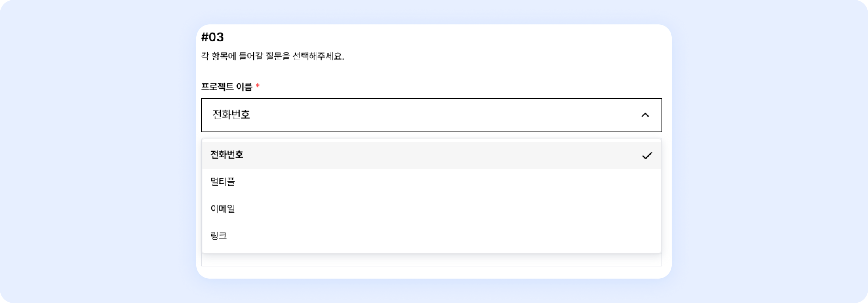The height and width of the screenshot is (303, 868).
Task: Click the 프로젝트 이름 select box
Action: click(x=431, y=115)
